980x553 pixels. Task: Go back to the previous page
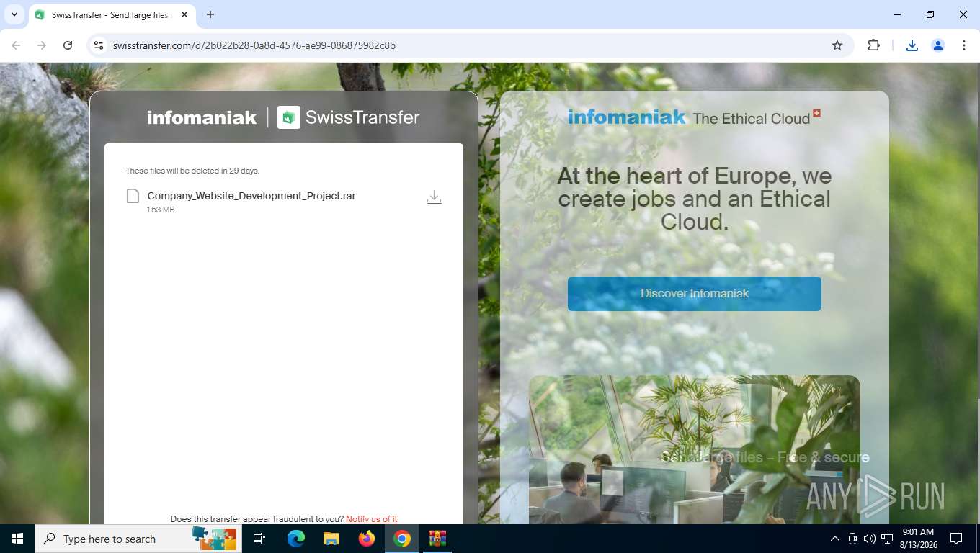(16, 45)
